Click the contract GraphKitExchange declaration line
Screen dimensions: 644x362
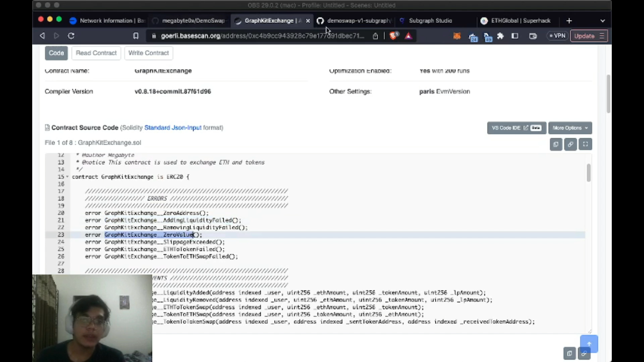point(130,177)
